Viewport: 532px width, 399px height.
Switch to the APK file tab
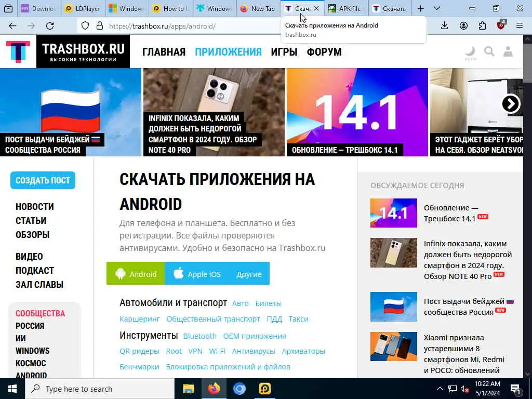pyautogui.click(x=345, y=8)
